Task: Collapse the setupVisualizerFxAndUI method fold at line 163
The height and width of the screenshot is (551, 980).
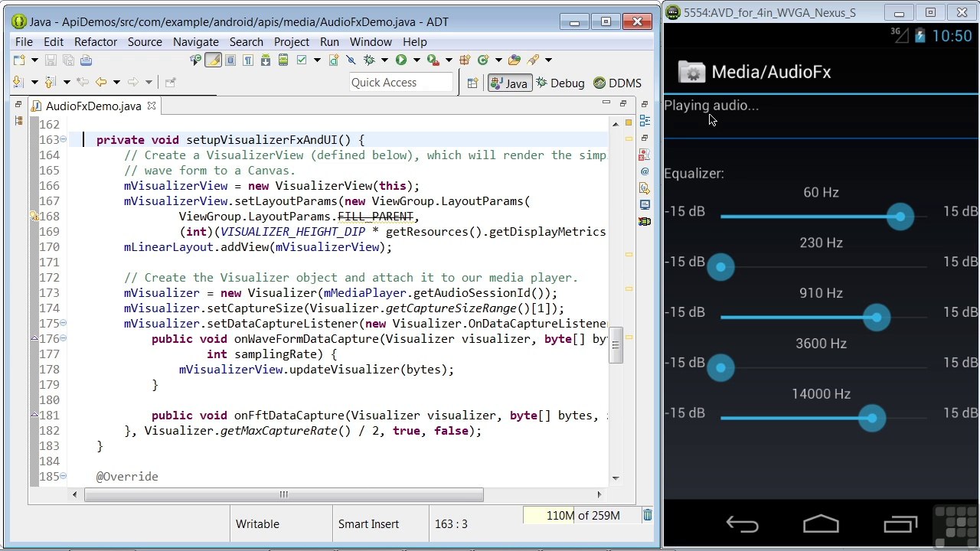Action: click(63, 139)
